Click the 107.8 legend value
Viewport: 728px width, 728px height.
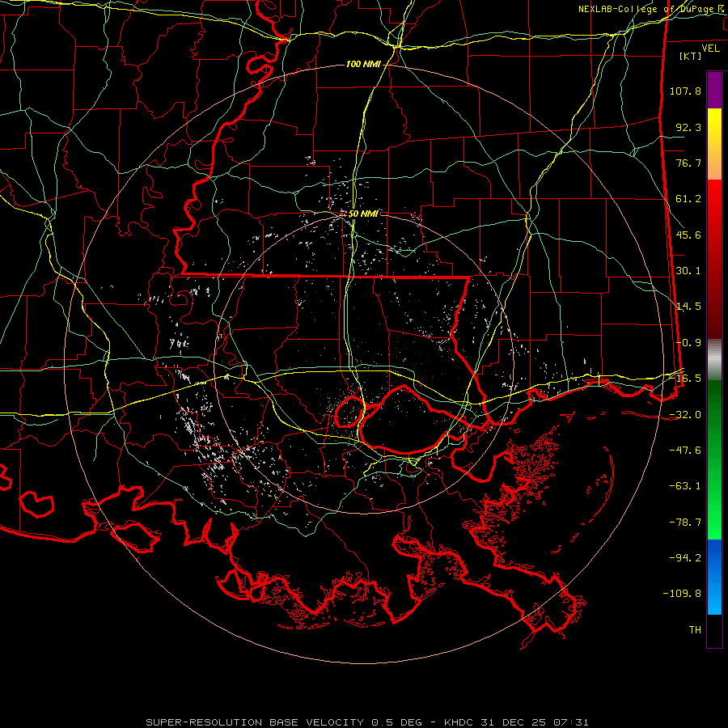(x=685, y=91)
